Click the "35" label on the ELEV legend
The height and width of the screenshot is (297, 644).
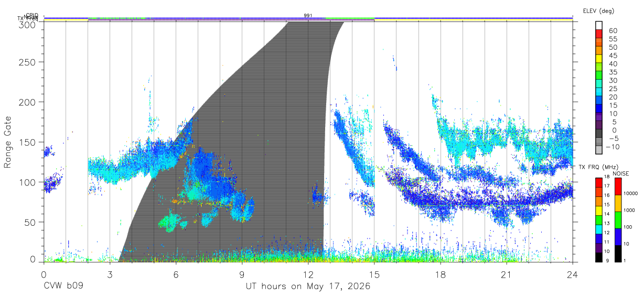(613, 72)
